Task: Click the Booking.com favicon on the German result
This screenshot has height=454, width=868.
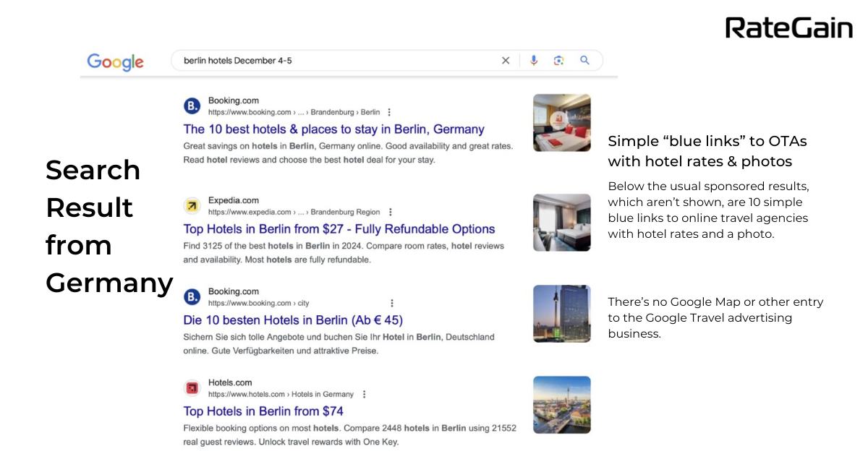Action: point(192,297)
